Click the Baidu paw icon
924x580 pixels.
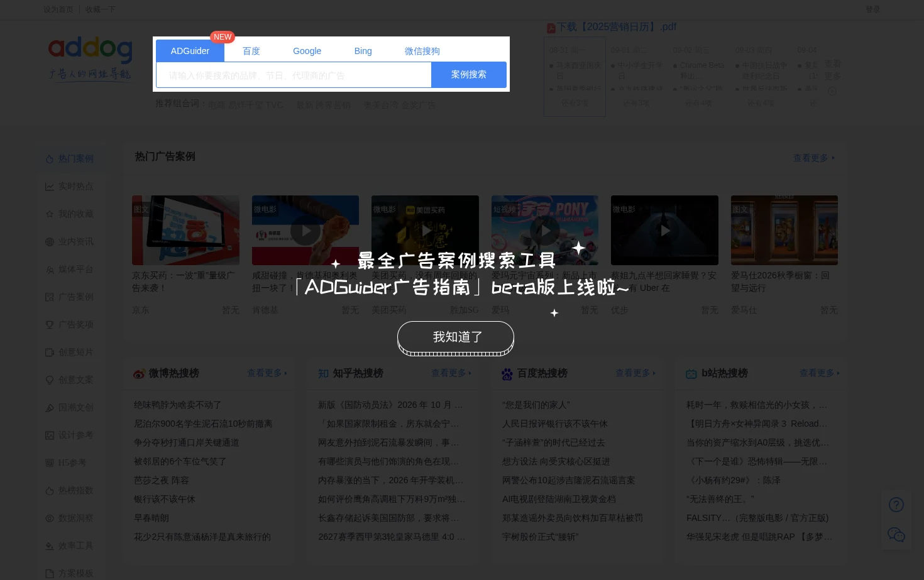[507, 374]
